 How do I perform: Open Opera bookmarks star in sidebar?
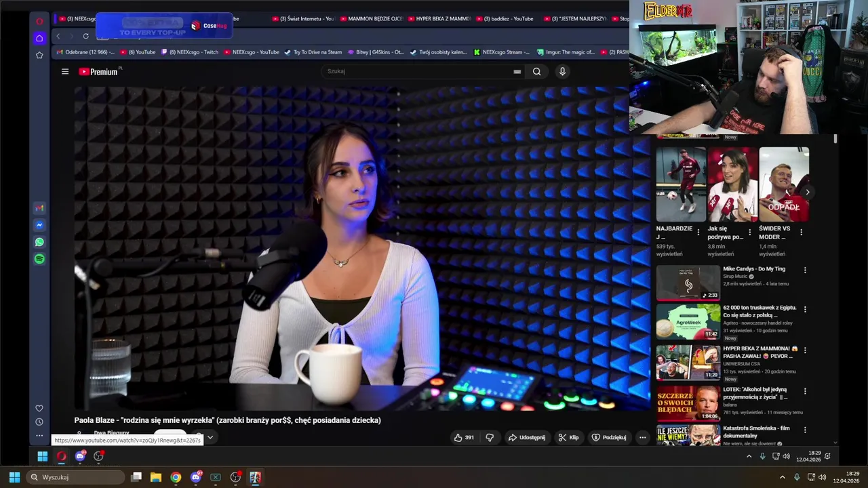click(39, 55)
